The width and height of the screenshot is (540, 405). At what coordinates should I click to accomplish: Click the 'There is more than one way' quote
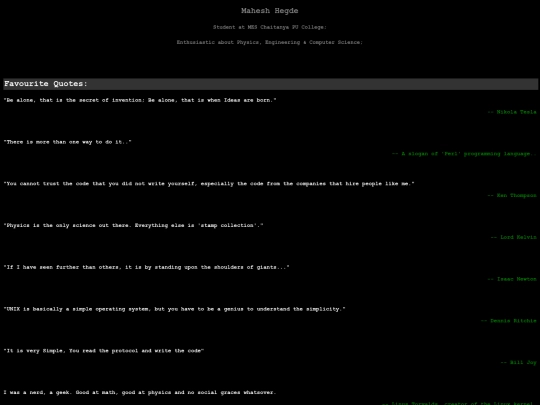click(x=68, y=142)
